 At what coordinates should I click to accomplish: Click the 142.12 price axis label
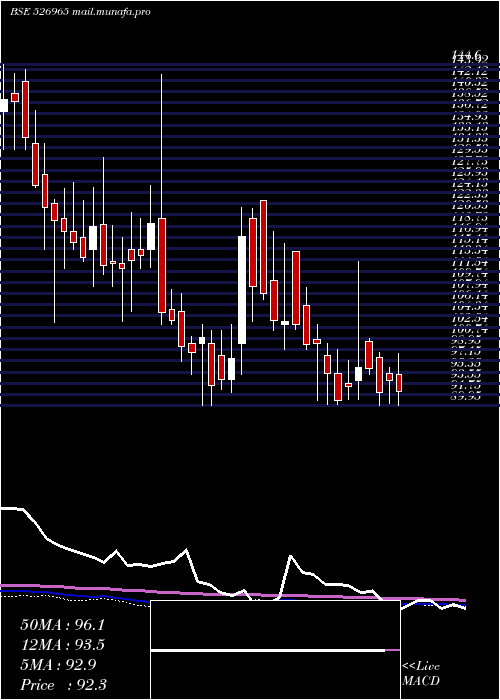coord(470,72)
